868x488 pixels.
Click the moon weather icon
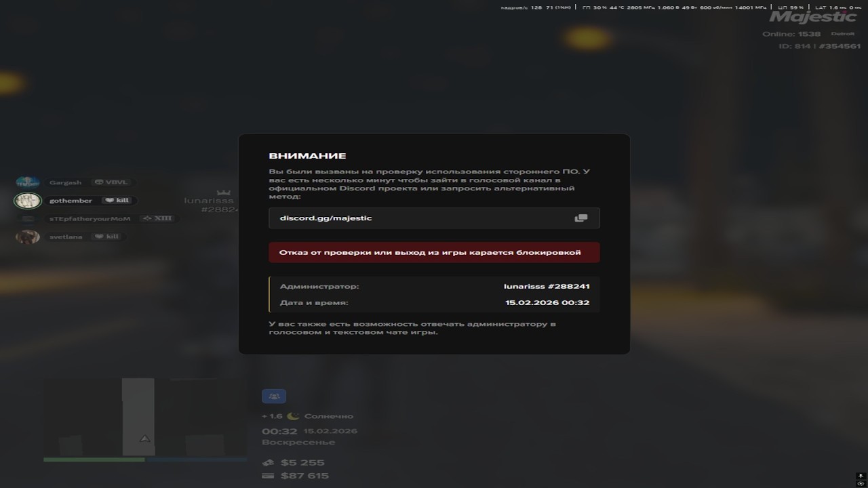pyautogui.click(x=293, y=416)
